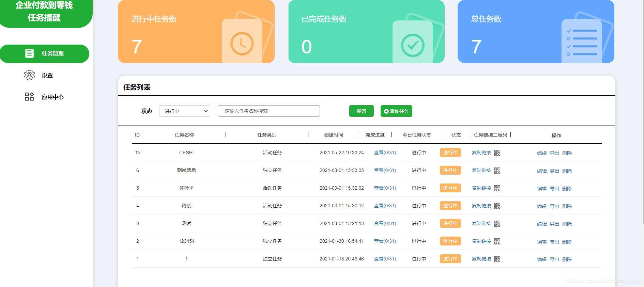View progress 查看(0/31) for task ID 1
This screenshot has height=287, width=644.
385,259
